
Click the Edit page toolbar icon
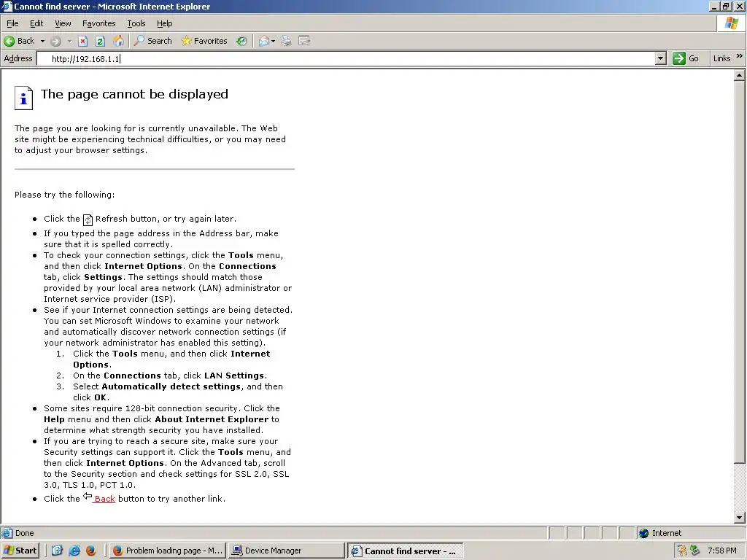pyautogui.click(x=304, y=41)
